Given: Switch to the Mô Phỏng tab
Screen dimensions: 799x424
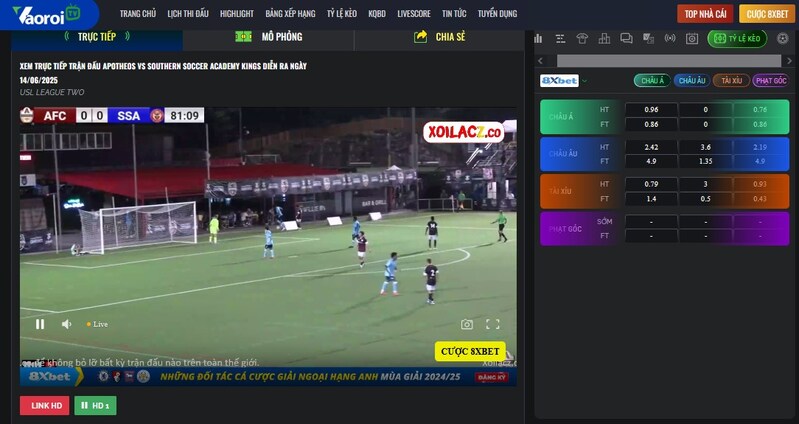Looking at the screenshot, I should 269,37.
